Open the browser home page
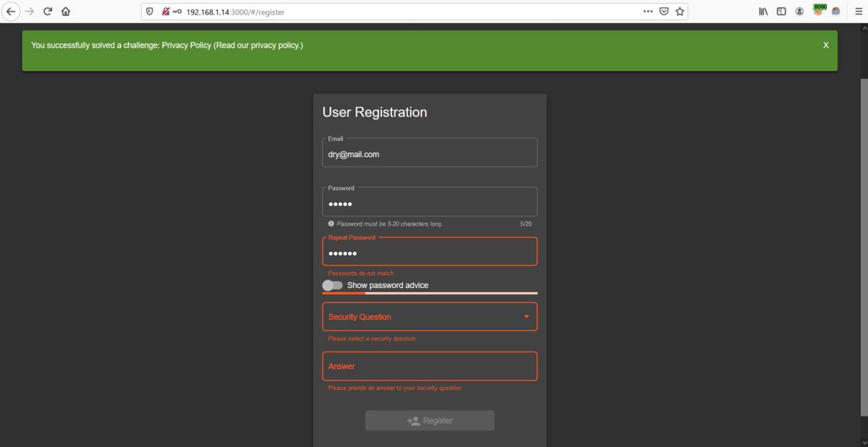This screenshot has width=868, height=447. point(66,12)
